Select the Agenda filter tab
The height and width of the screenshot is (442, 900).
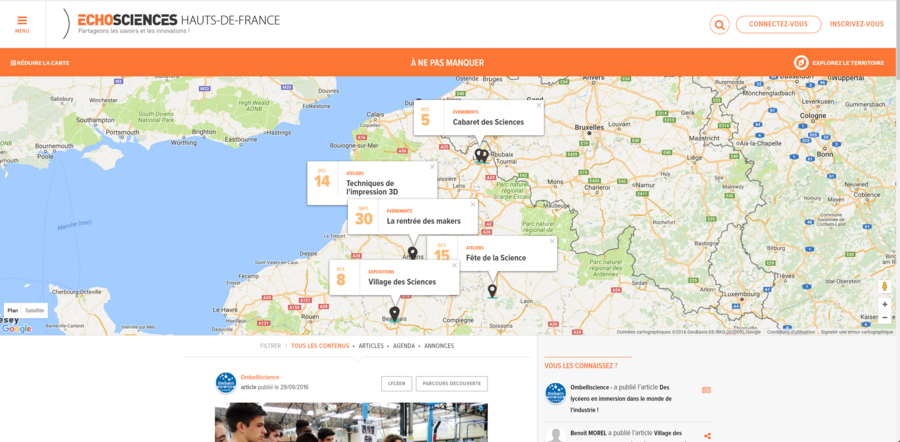tap(404, 346)
